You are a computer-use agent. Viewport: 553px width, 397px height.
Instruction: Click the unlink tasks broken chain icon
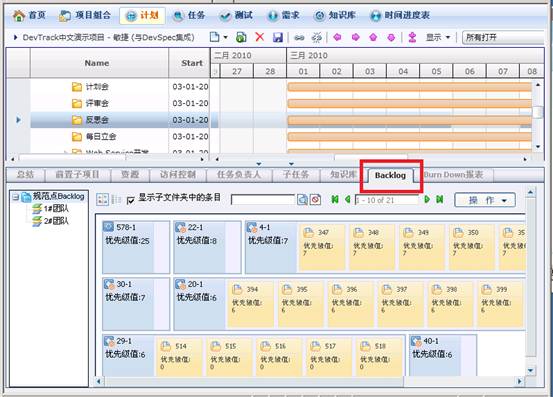point(317,37)
